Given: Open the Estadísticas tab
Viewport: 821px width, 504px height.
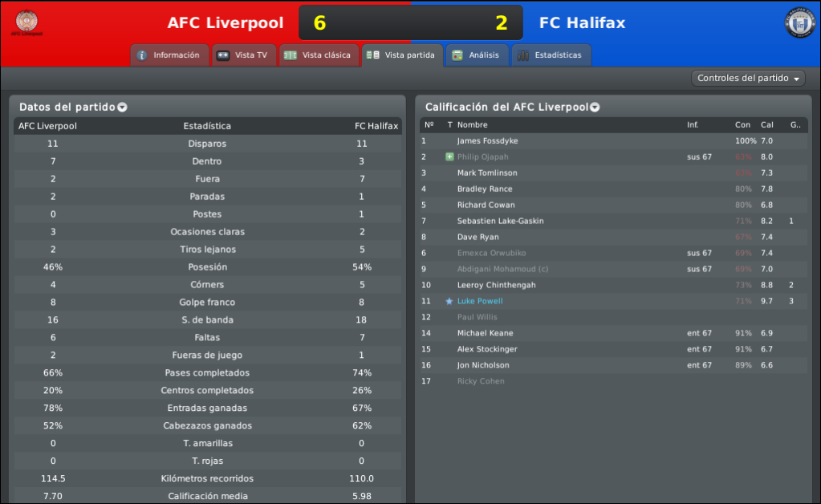Looking at the screenshot, I should (x=551, y=55).
